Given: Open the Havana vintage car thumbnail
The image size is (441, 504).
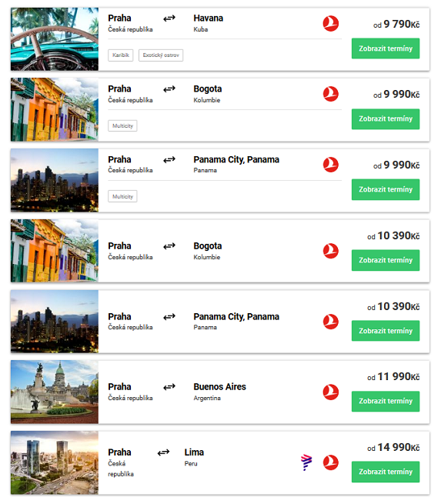Looking at the screenshot, I should point(55,39).
